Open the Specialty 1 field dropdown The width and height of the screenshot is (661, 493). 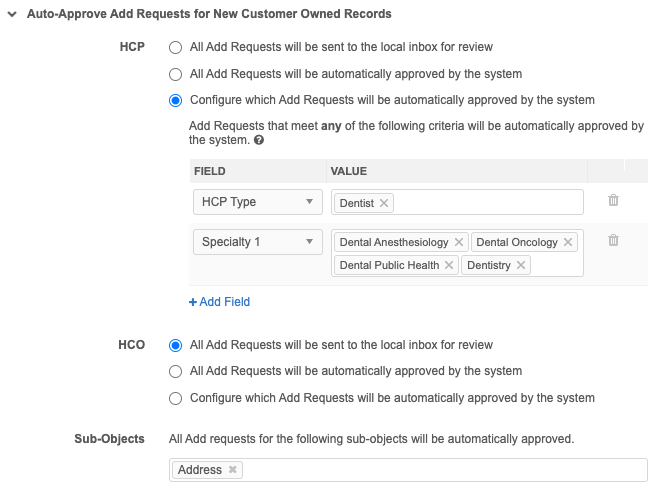257,242
